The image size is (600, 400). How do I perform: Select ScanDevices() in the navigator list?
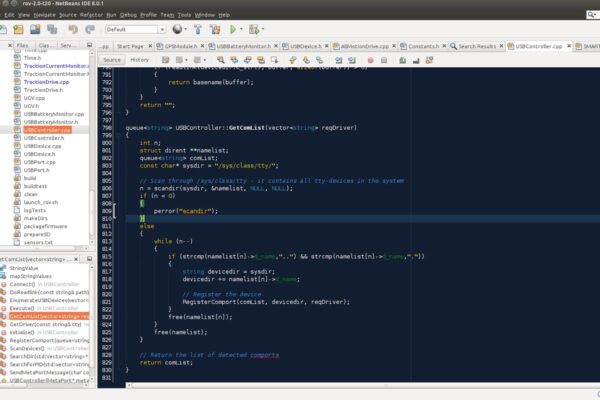pos(27,348)
